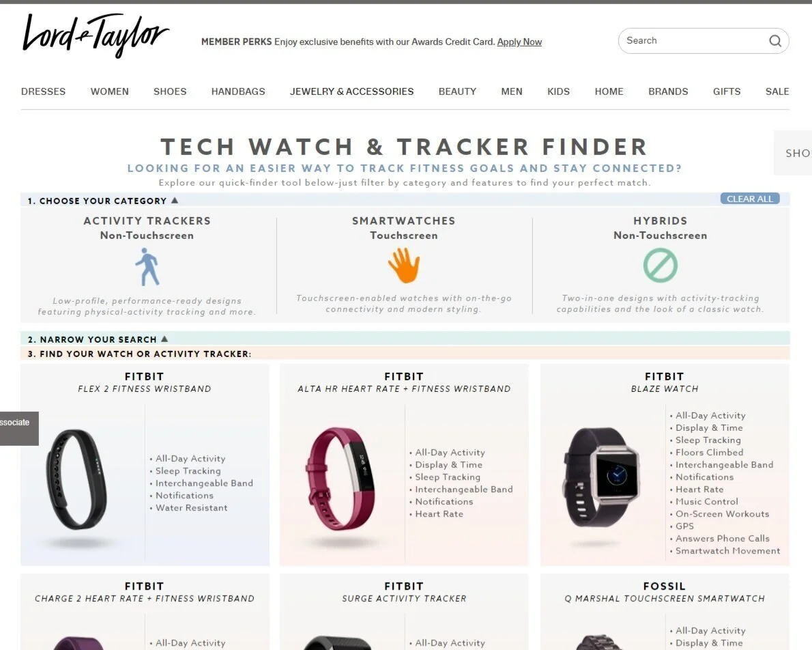
Task: Click the search magnifier icon
Action: pos(774,41)
